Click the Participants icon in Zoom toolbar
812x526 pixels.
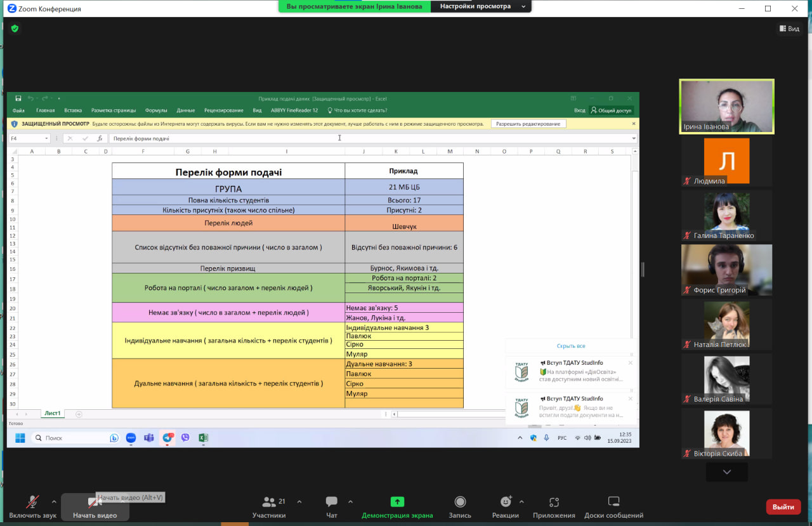pos(269,503)
